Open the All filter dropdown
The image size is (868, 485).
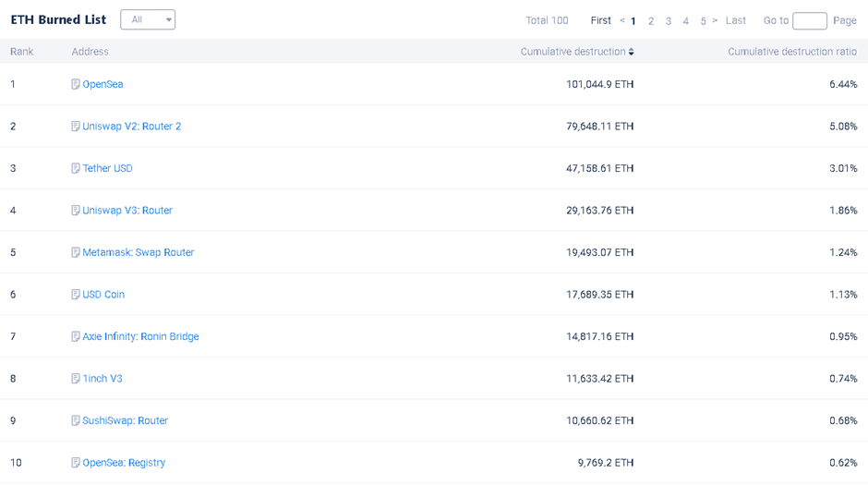[148, 19]
